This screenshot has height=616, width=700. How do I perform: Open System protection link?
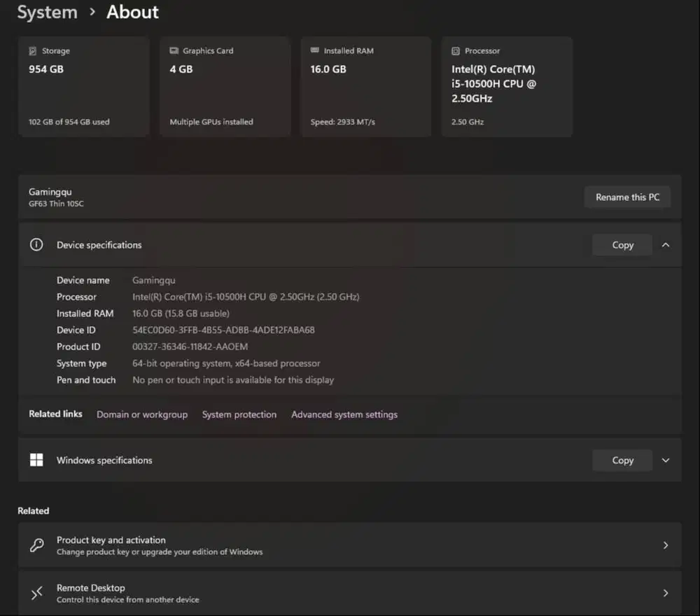(239, 414)
